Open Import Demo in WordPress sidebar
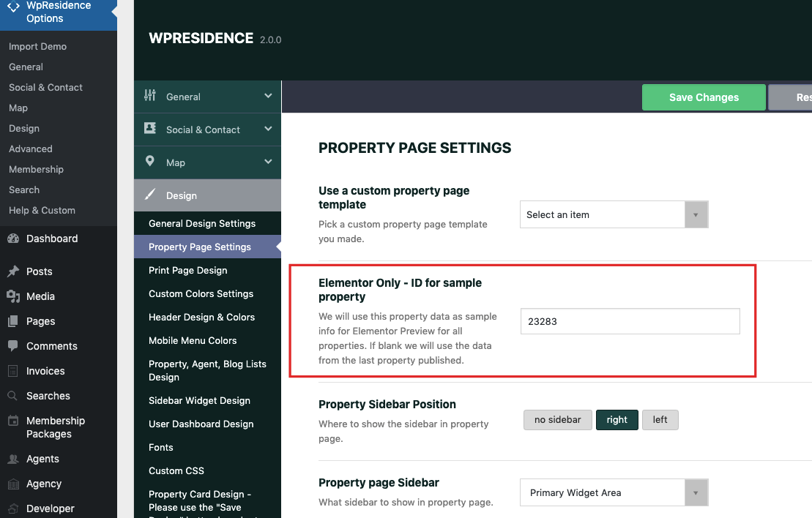 (38, 47)
